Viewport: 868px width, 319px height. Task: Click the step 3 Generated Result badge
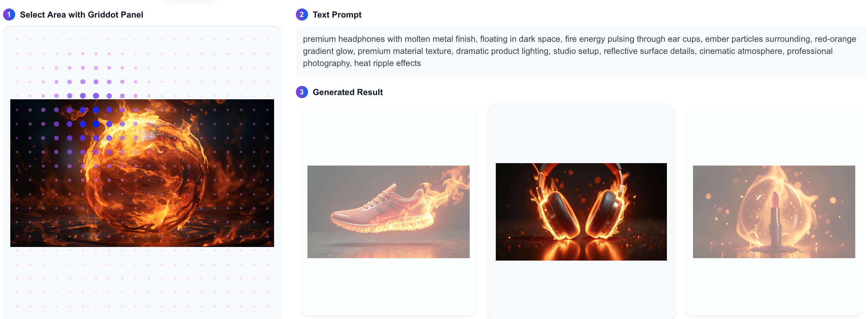302,92
